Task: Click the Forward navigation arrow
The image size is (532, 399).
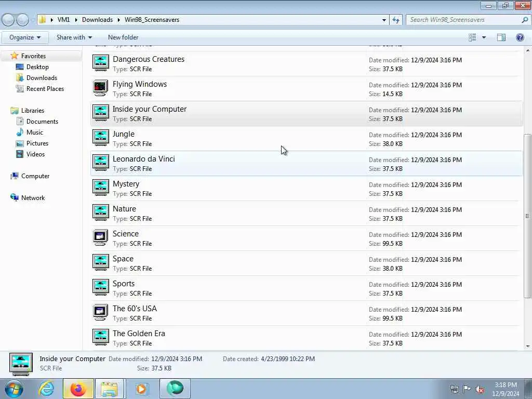Action: [x=23, y=20]
